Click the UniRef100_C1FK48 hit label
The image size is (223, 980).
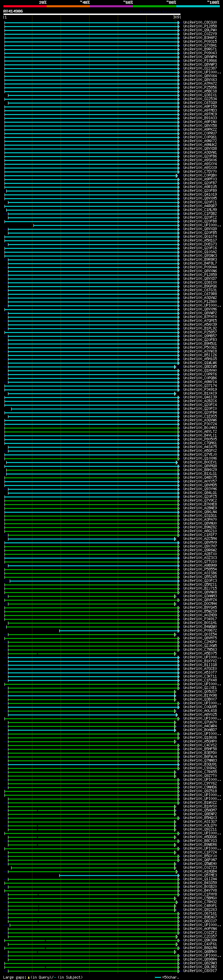click(x=200, y=680)
